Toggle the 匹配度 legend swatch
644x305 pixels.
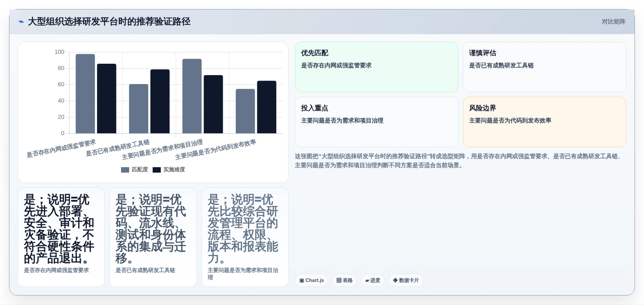(x=125, y=170)
